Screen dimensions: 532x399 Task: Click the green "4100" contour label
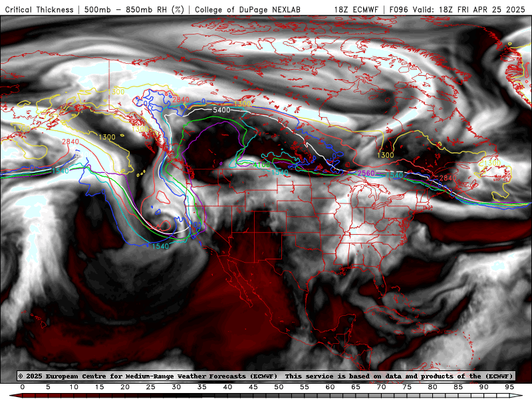coord(262,165)
